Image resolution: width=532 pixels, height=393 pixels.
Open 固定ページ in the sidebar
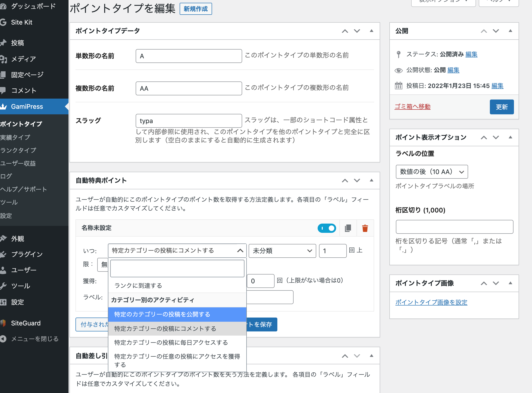[x=27, y=75]
